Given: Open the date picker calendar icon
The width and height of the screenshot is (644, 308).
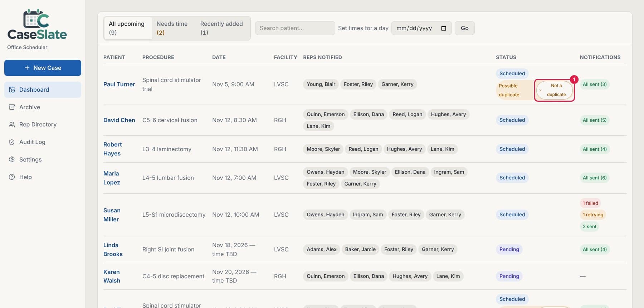Looking at the screenshot, I should 444,28.
